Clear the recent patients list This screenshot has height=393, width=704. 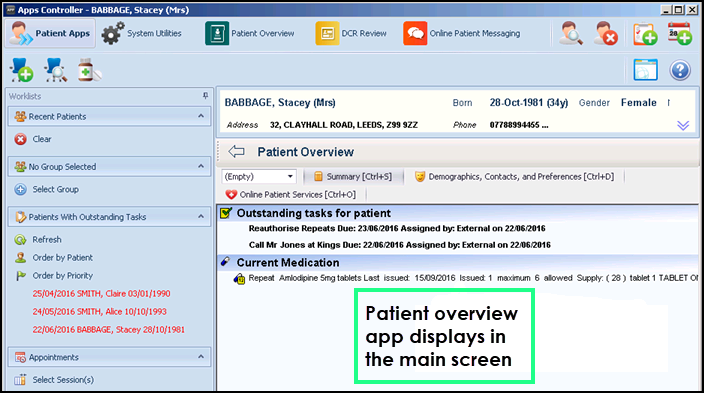tap(42, 139)
